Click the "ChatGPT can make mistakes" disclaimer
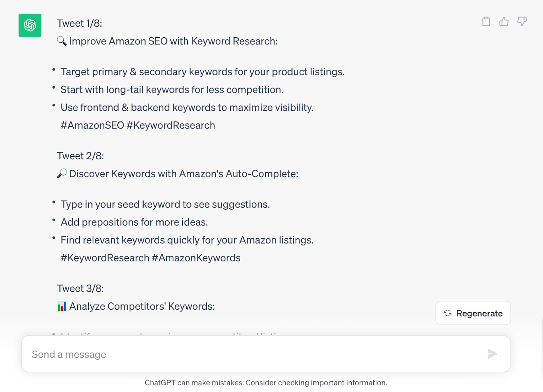The width and height of the screenshot is (543, 392). 266,383
